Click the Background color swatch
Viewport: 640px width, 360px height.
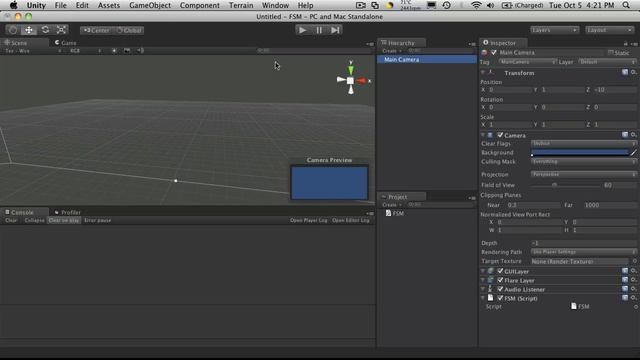click(x=580, y=153)
